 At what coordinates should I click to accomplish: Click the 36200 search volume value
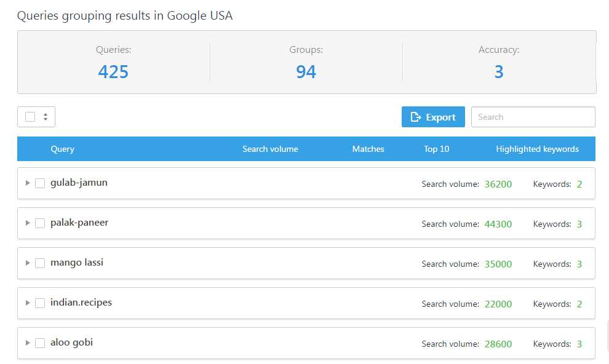click(x=498, y=184)
